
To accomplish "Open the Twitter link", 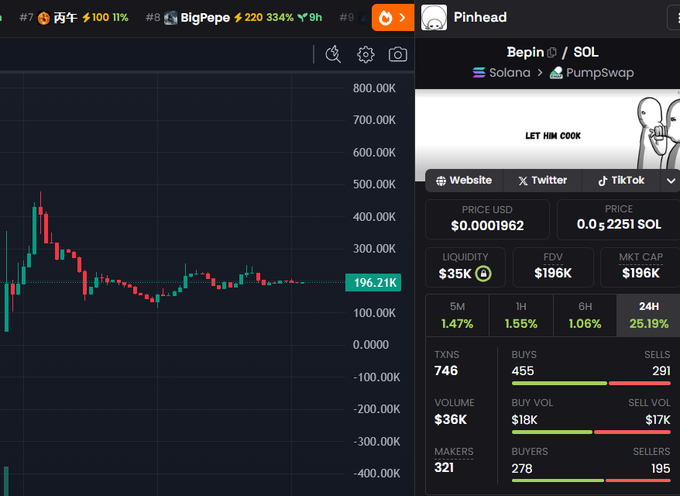I will (x=542, y=181).
